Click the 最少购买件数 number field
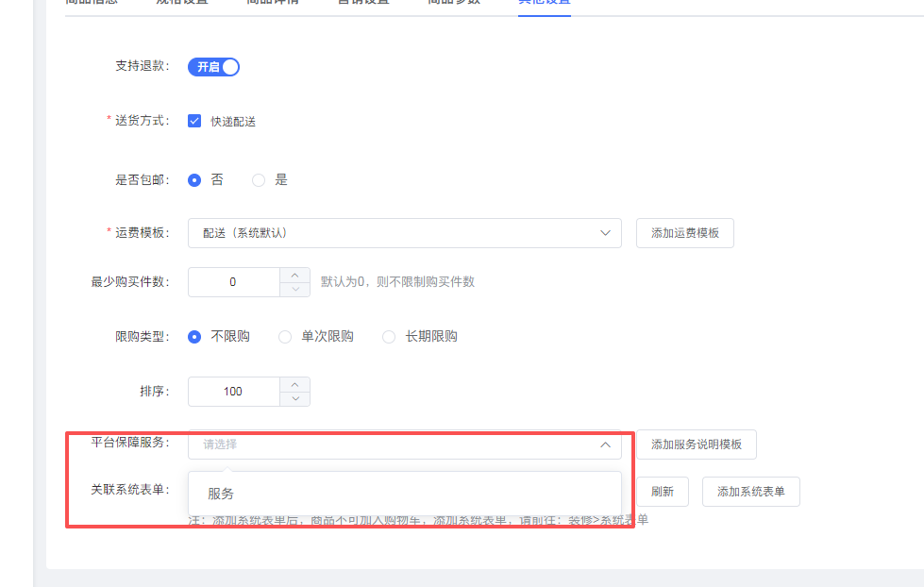 click(234, 282)
